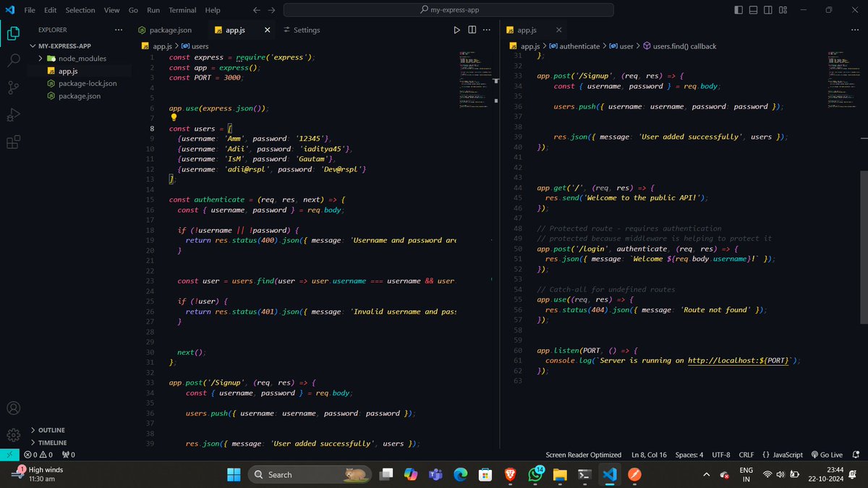
Task: Open Brave browser from the taskbar
Action: 511,474
